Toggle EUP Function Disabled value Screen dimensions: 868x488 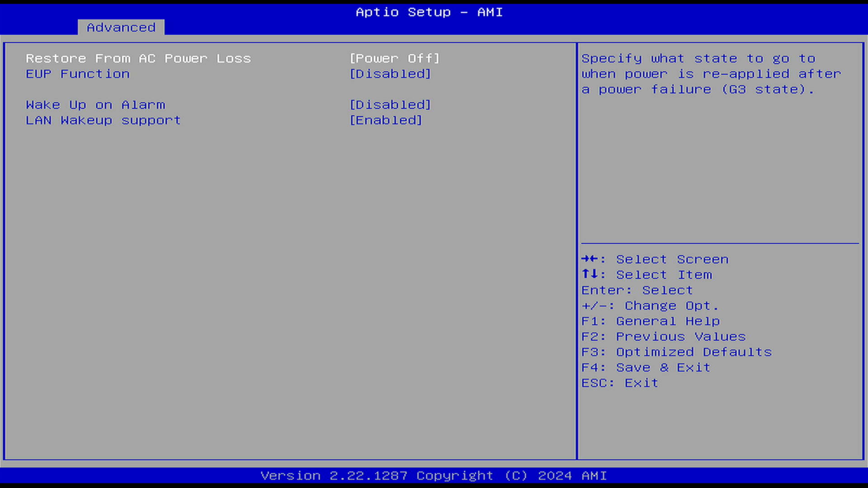(390, 74)
